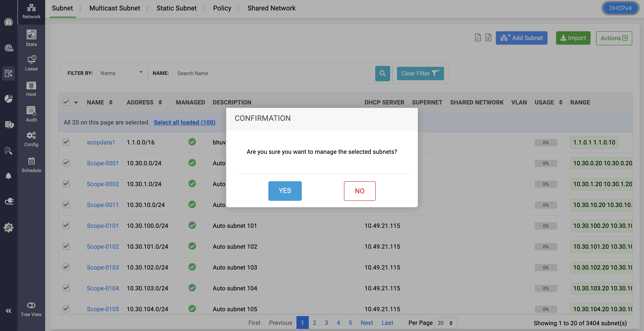Open the Audit section
The height and width of the screenshot is (331, 644).
pos(31,114)
